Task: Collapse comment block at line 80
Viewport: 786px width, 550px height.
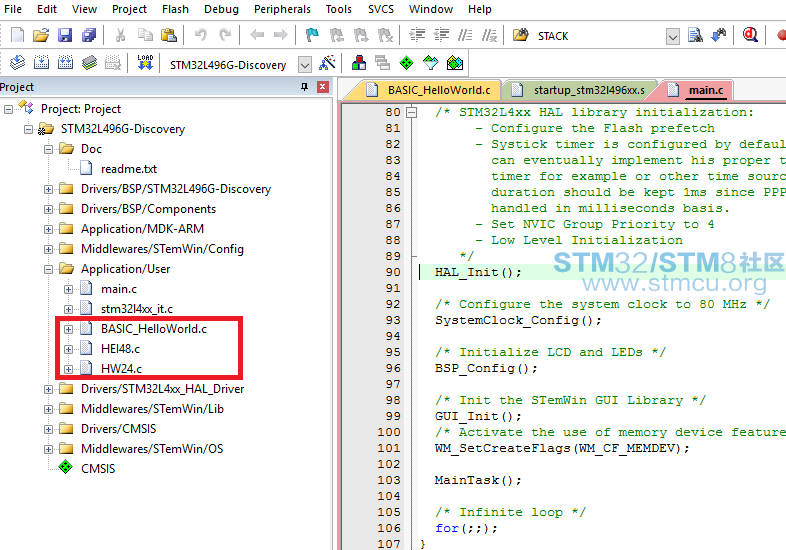Action: click(x=412, y=112)
